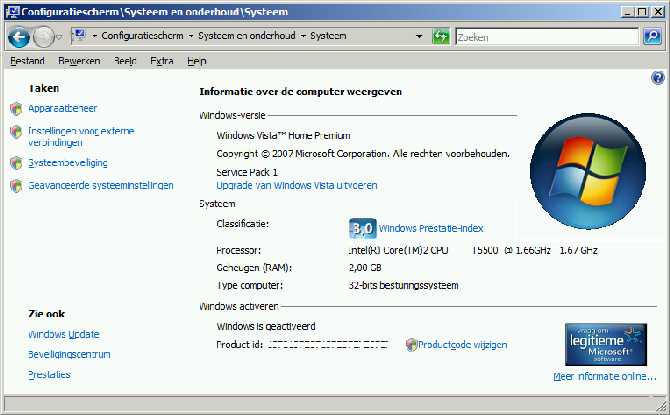The image size is (670, 415).
Task: Select the 32-bits besturingssysteem value
Action: [x=403, y=285]
